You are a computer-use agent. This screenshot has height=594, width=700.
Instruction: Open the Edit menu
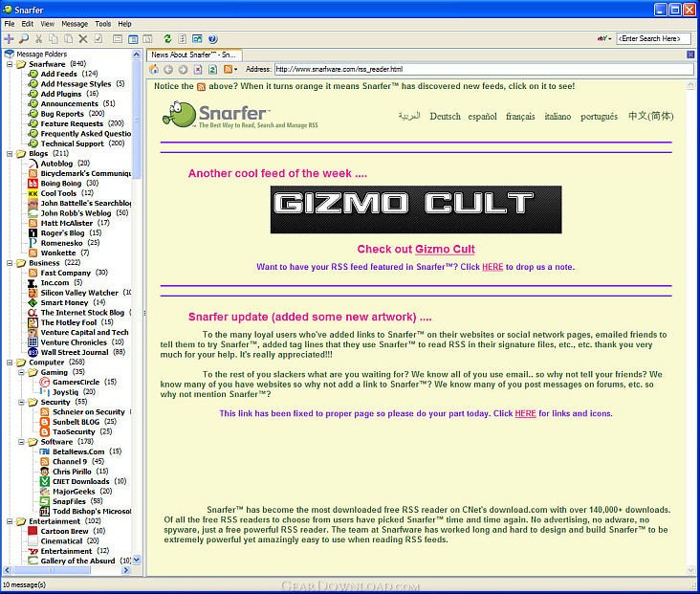(27, 24)
